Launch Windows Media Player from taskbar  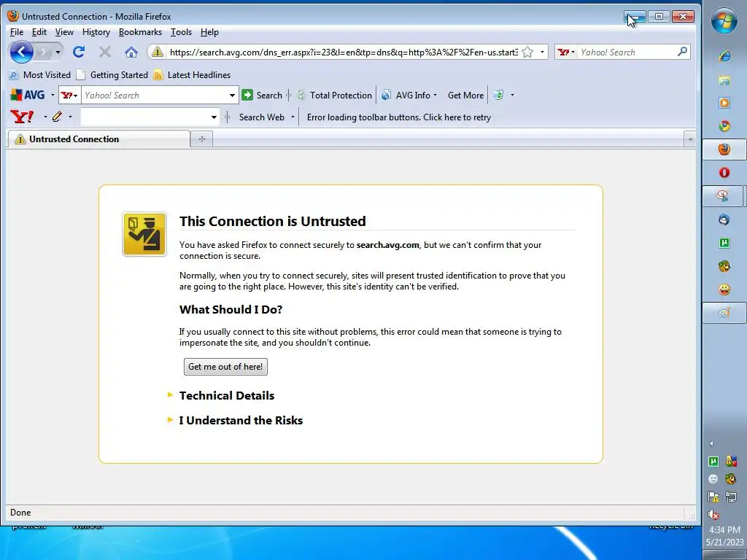[724, 103]
